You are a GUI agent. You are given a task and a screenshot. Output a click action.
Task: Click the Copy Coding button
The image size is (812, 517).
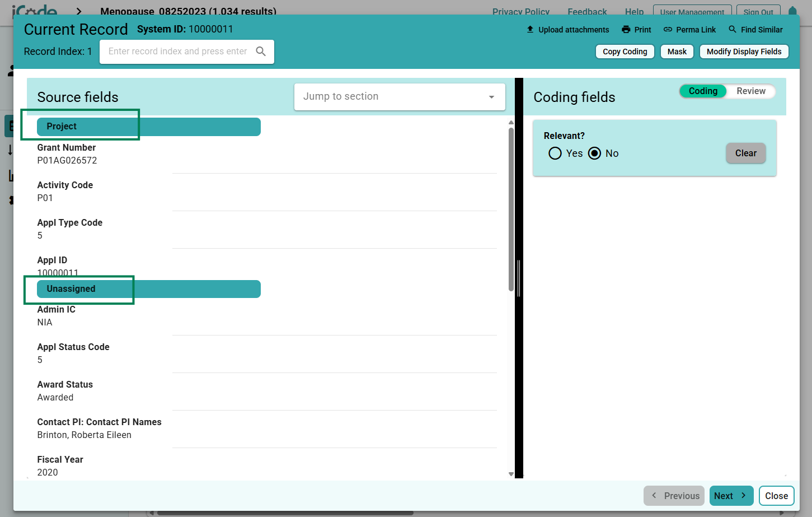tap(625, 52)
